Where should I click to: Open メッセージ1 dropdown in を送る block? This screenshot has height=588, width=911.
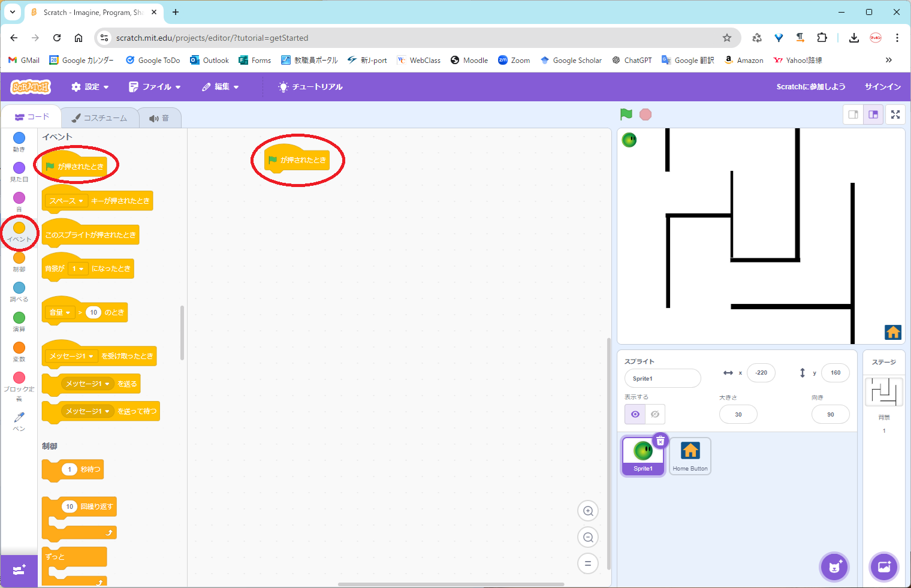pyautogui.click(x=88, y=384)
